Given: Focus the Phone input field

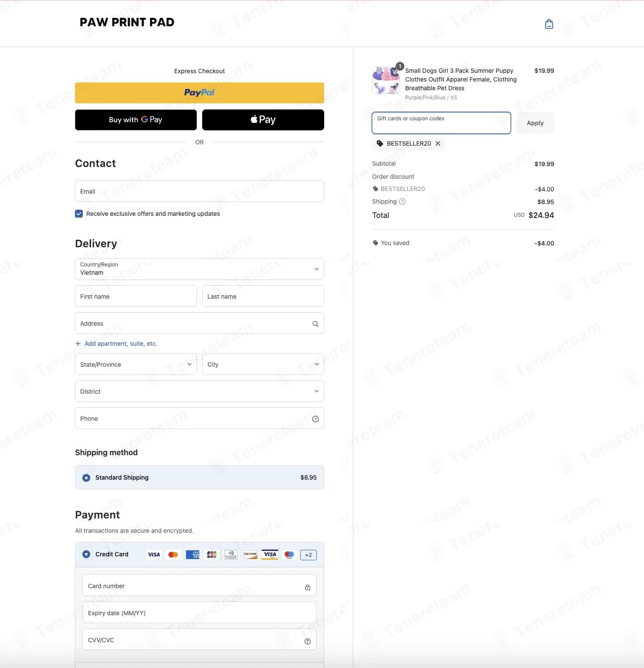Looking at the screenshot, I should [x=200, y=418].
